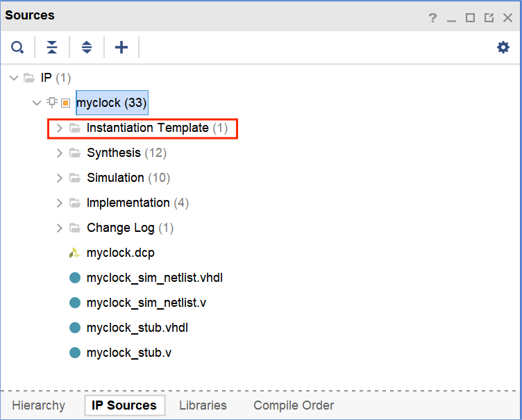Click the Search icon in Sources toolbar

17,47
